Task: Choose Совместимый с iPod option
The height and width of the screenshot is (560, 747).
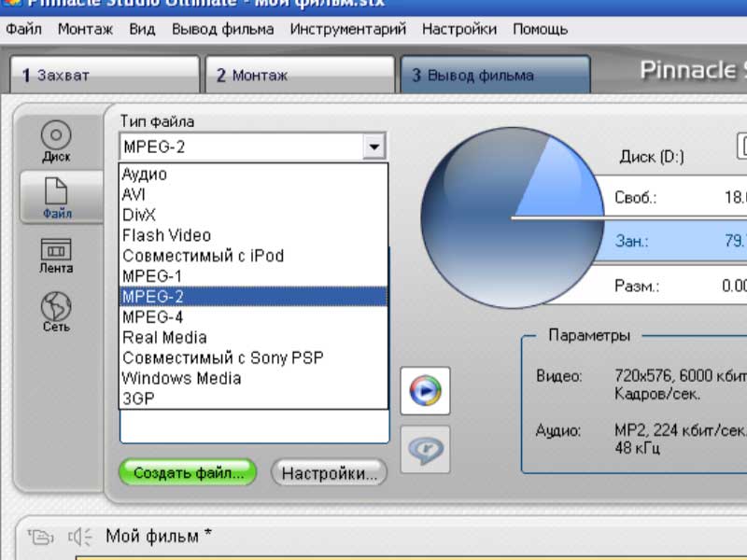Action: click(253, 256)
